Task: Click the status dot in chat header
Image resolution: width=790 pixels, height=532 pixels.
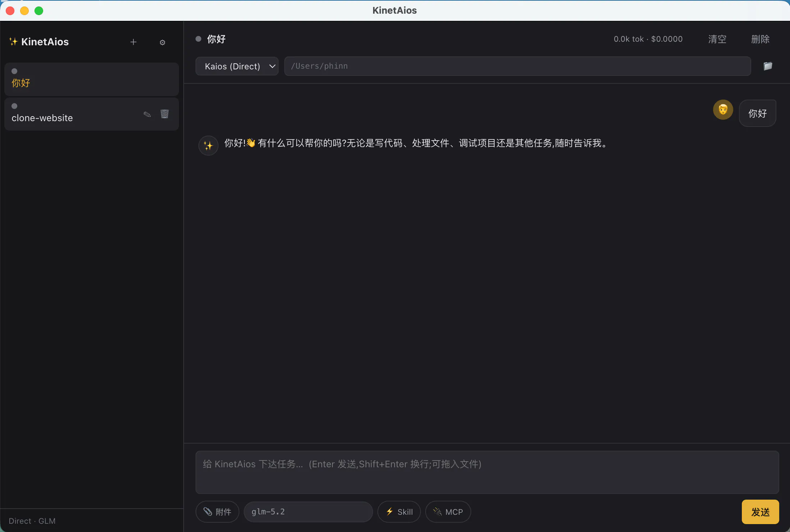Action: point(198,39)
